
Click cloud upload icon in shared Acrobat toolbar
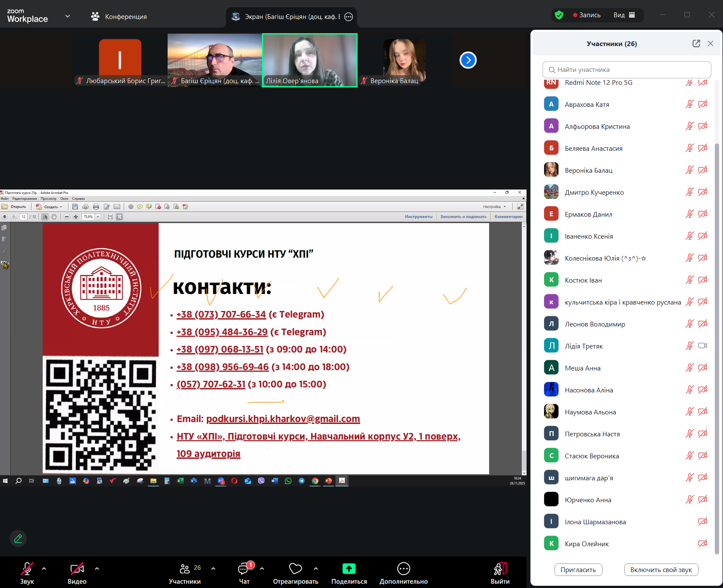(86, 207)
